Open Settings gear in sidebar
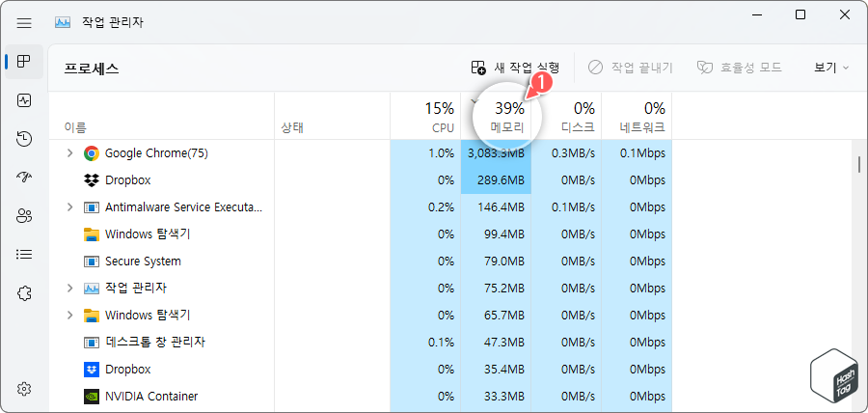The width and height of the screenshot is (868, 413). pyautogui.click(x=24, y=389)
